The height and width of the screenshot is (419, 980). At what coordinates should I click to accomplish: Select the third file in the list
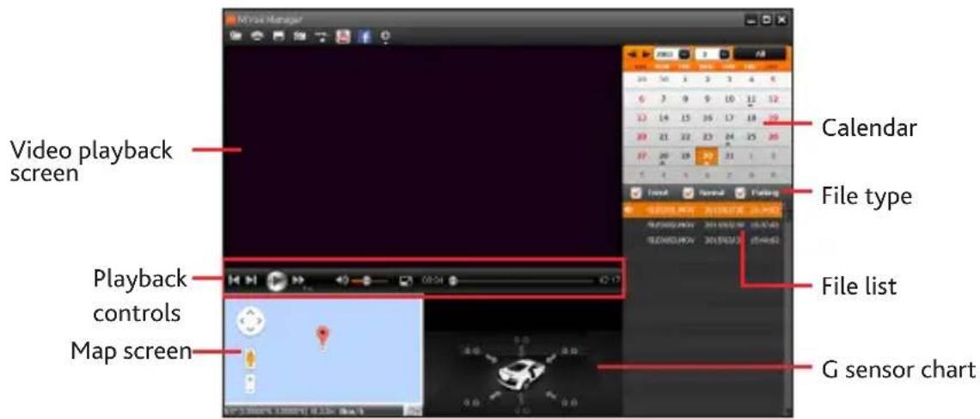tap(704, 239)
